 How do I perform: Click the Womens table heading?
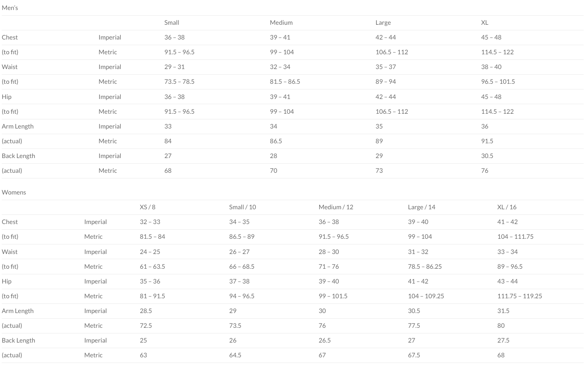point(14,192)
